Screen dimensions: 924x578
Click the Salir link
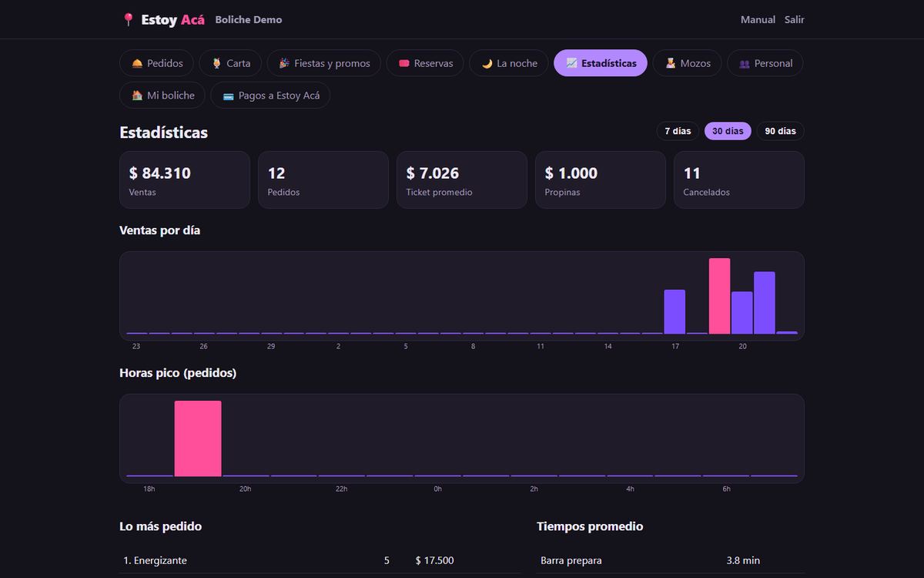coord(795,20)
